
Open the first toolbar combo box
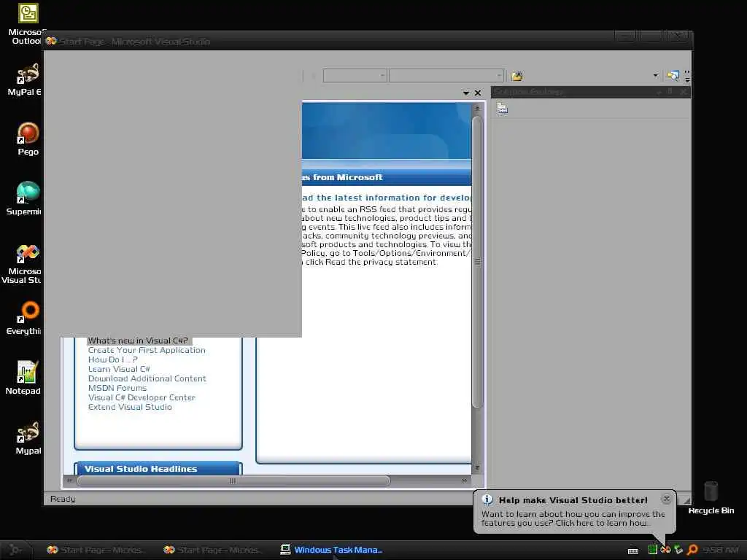[355, 75]
